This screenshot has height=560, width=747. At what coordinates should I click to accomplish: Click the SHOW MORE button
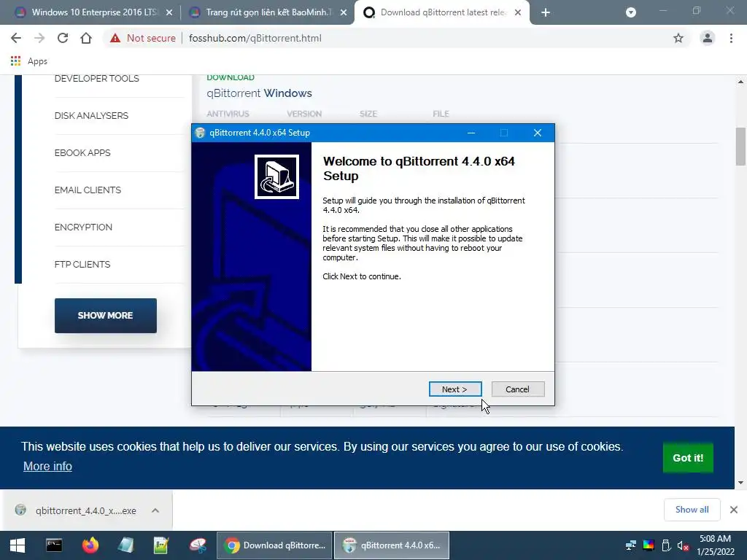[105, 316]
